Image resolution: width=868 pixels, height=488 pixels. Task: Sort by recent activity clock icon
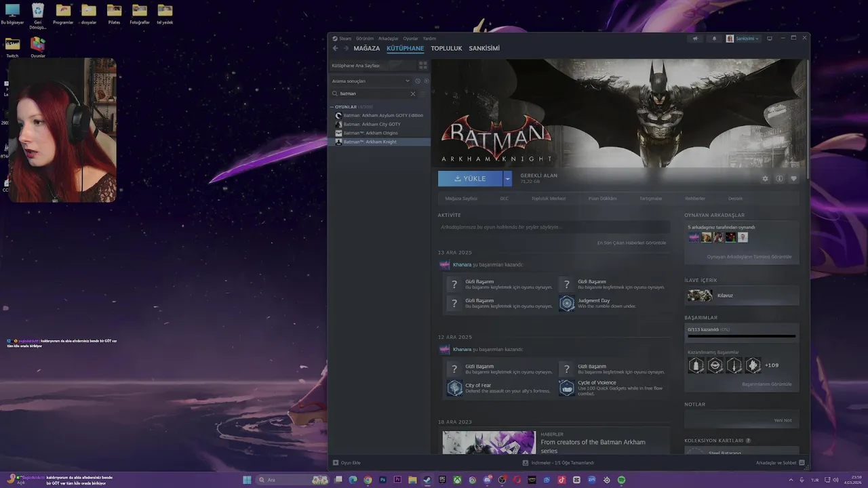coord(418,81)
